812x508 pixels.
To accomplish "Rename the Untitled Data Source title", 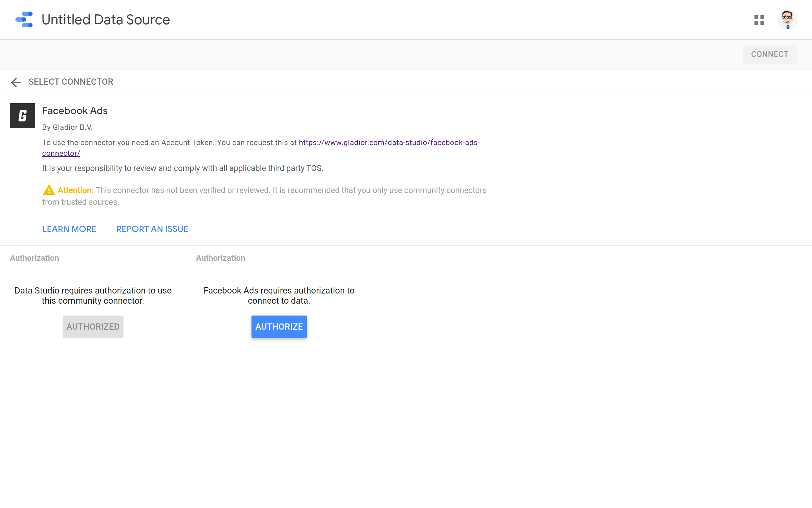I will click(106, 19).
